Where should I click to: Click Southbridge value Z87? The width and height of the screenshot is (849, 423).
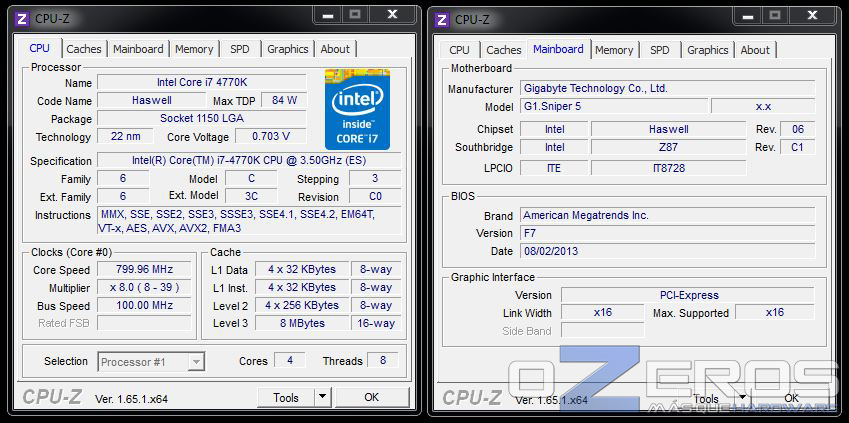668,147
